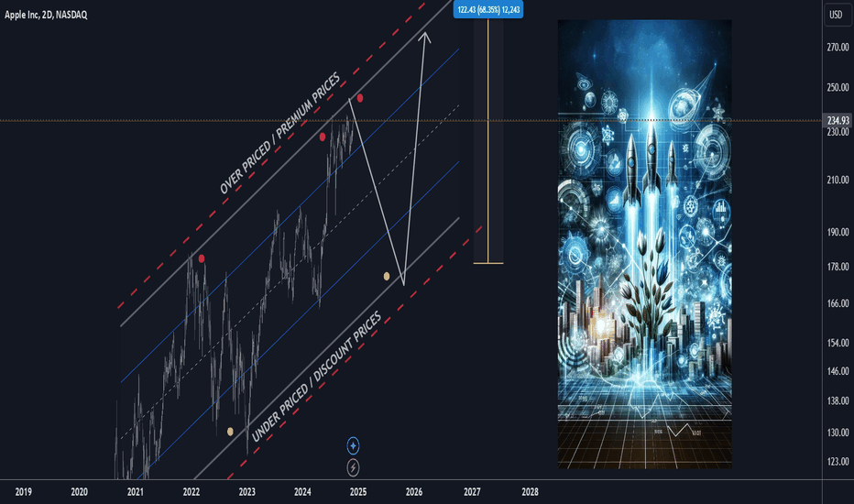Viewport: 854px width, 504px height.
Task: Click the 2023 label on time axis
Action: click(246, 492)
